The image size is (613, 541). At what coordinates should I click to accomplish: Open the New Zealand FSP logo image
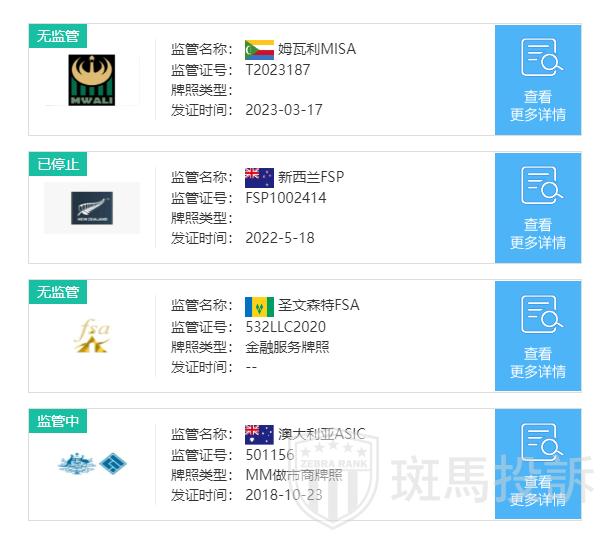coord(92,208)
